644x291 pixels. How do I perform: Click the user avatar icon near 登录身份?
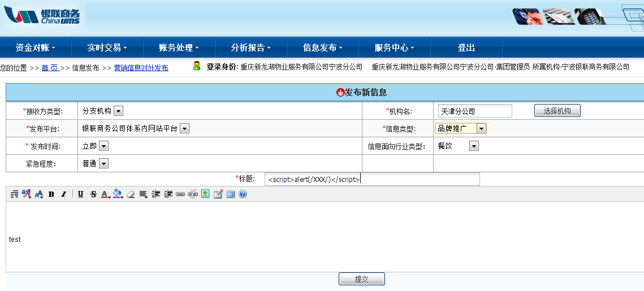pos(197,66)
